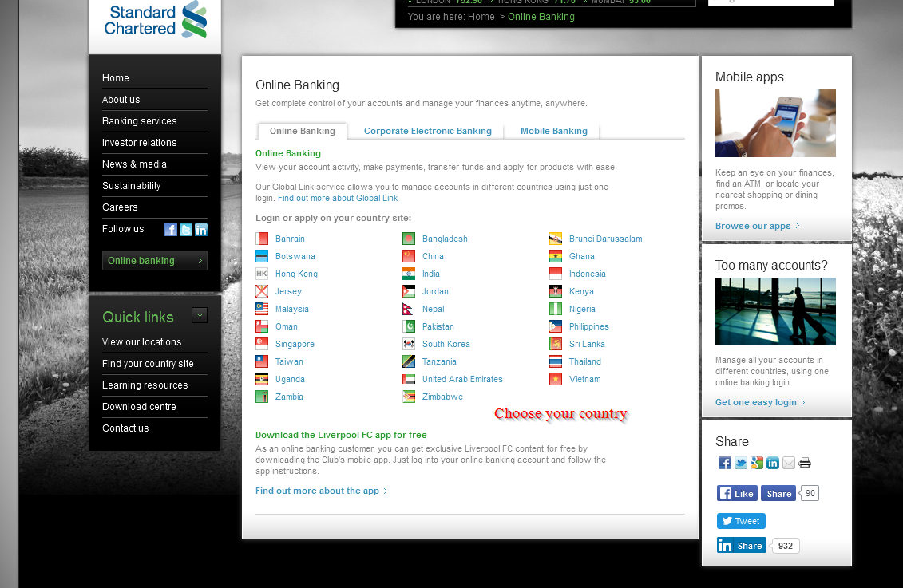Click the Ghana flag icon
Screen dimensions: 903x588
click(x=556, y=256)
